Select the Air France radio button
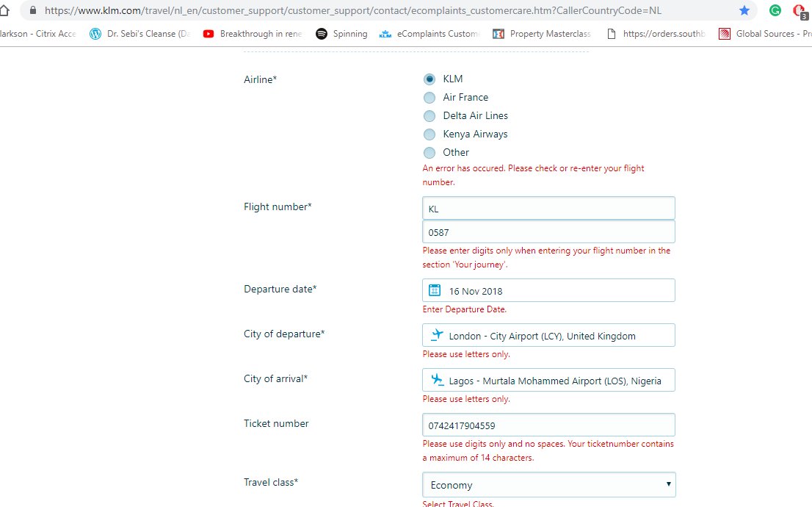812x507 pixels. coord(429,98)
